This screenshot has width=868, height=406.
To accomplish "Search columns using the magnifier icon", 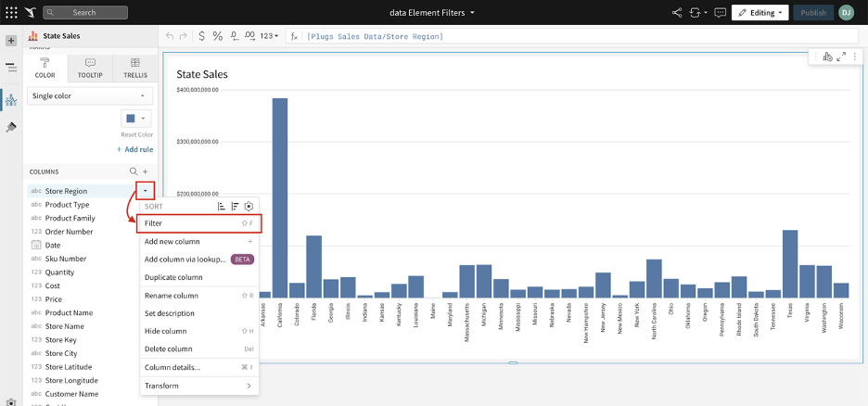I will pyautogui.click(x=134, y=171).
